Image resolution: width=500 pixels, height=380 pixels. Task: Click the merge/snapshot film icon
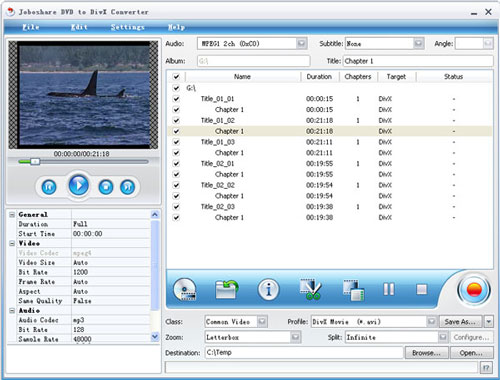354,290
